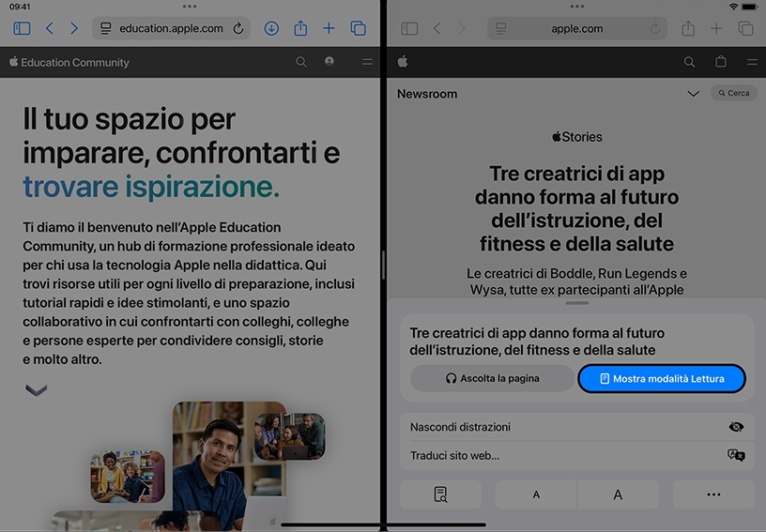Expand the downward chevron below intro text

coord(37,389)
